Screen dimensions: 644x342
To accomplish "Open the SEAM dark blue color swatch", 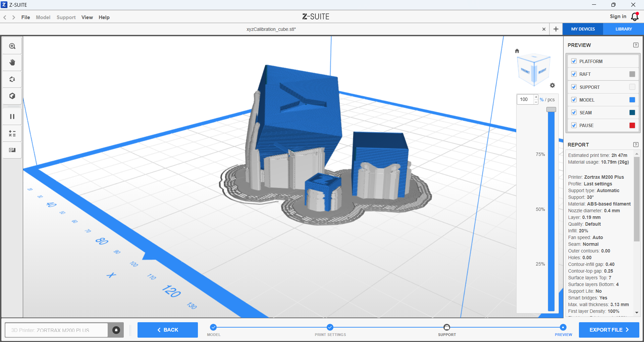I will pos(632,113).
